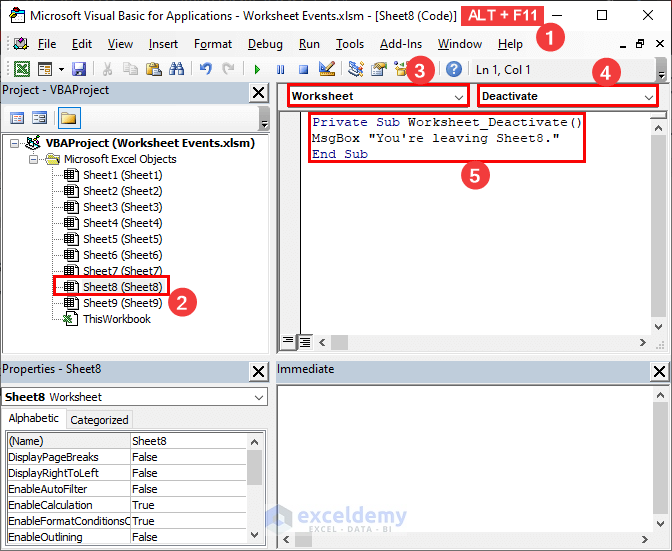Collapse the VBAProject tree node

pos(15,143)
